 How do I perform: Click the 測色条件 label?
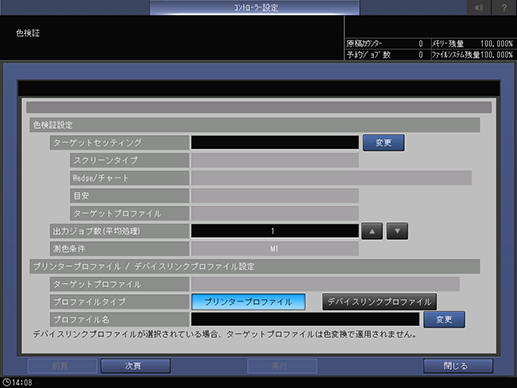click(120, 249)
